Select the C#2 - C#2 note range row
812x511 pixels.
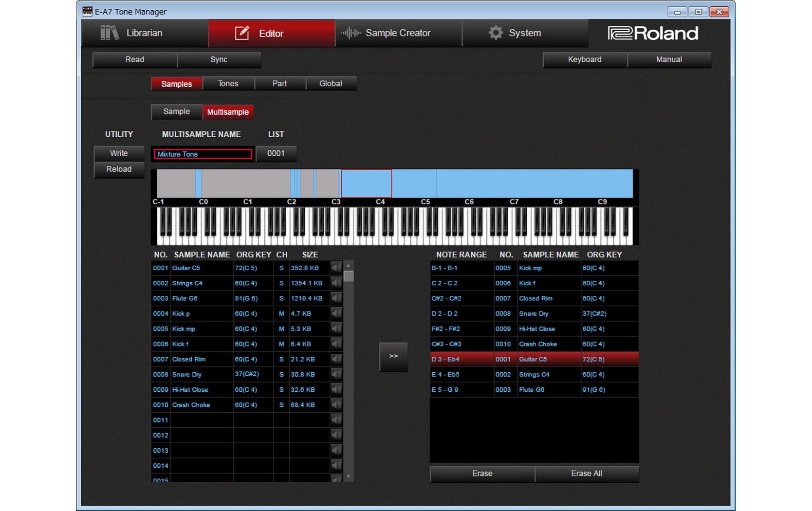pyautogui.click(x=534, y=298)
